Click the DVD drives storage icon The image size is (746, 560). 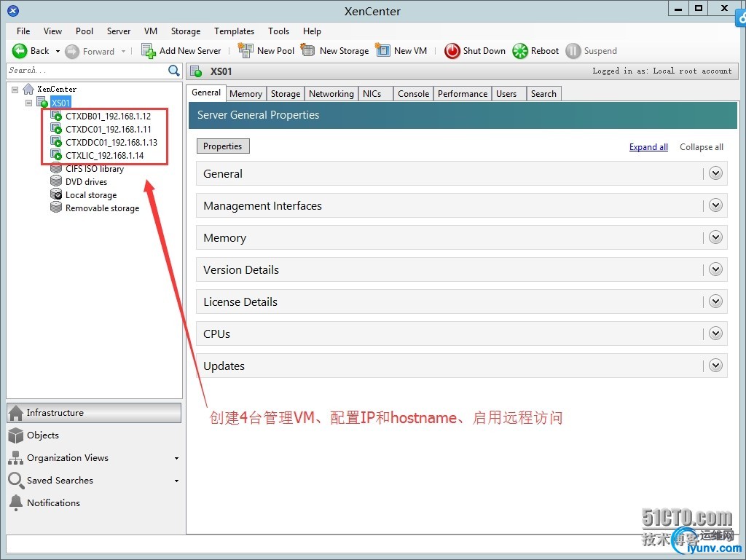56,181
